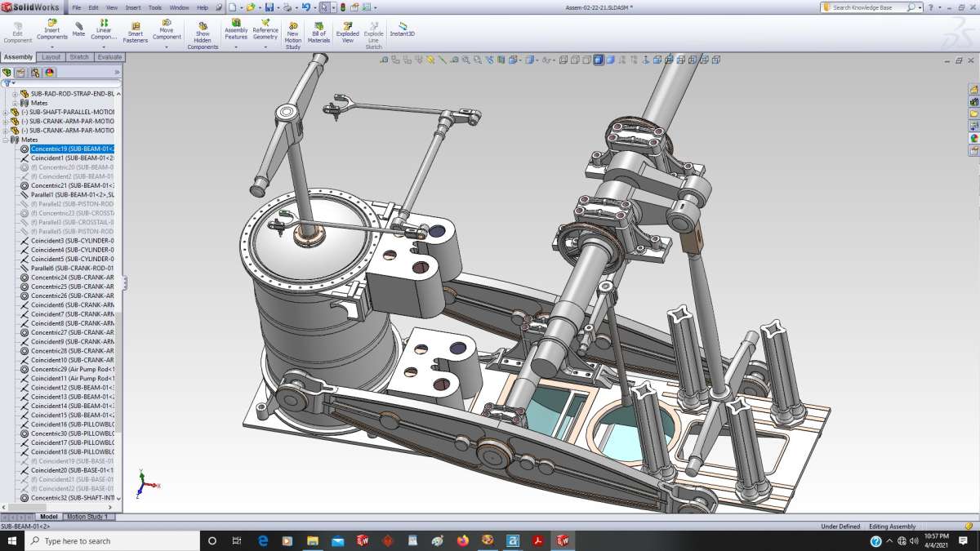The height and width of the screenshot is (551, 980).
Task: Switch to Motion Study 1 tab
Action: 87,517
